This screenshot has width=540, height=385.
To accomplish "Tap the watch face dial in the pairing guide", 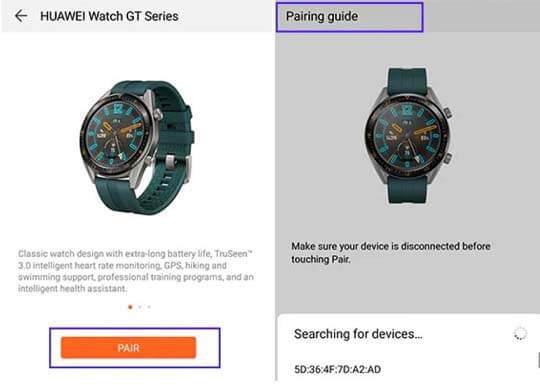I will [x=406, y=136].
